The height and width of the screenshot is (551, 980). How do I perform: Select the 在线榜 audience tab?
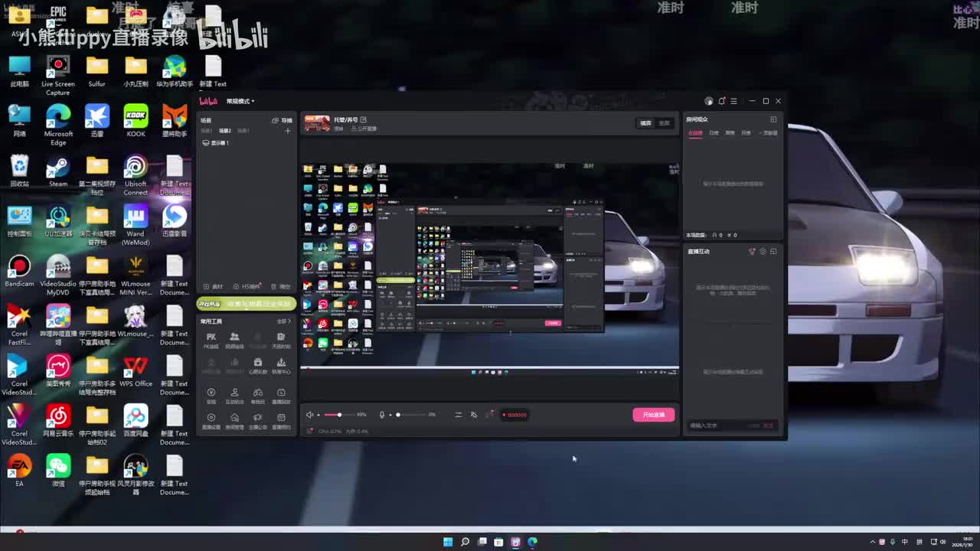(x=695, y=133)
